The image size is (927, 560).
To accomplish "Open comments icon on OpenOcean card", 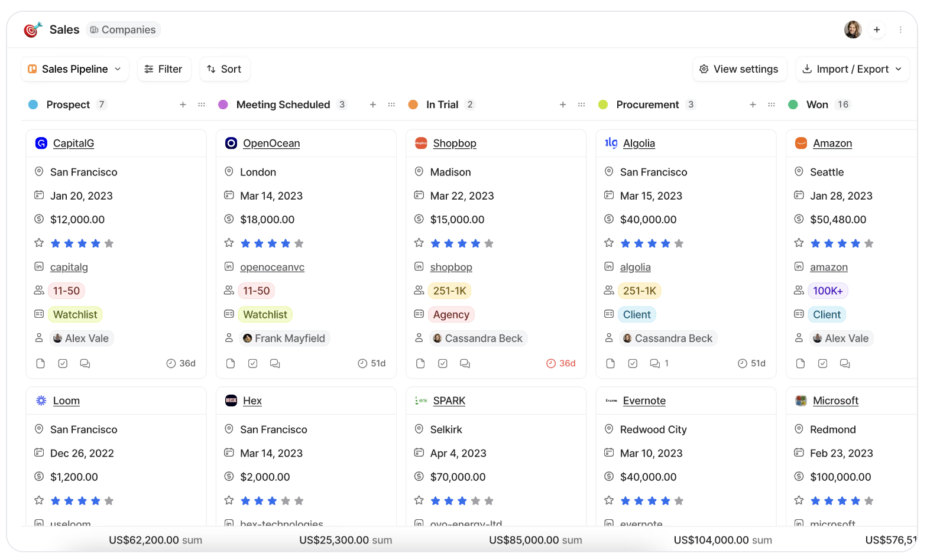I will [x=275, y=363].
